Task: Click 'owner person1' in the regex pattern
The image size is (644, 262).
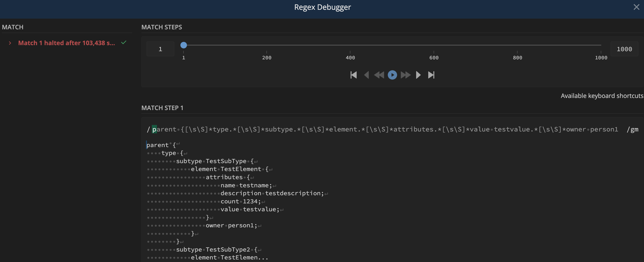Action: coord(592,129)
